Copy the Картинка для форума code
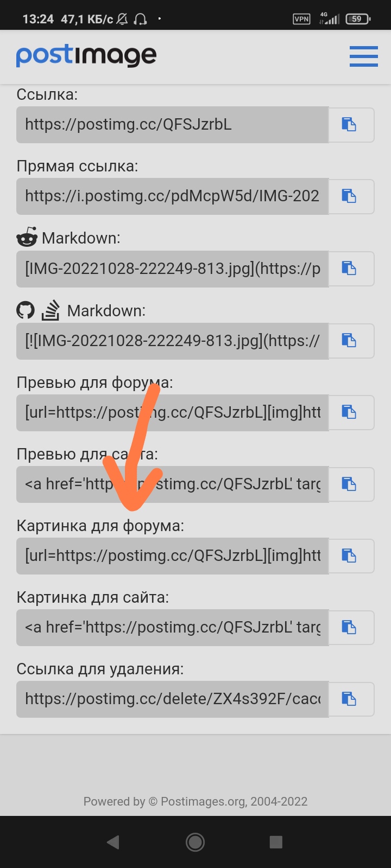Image resolution: width=391 pixels, height=868 pixels. [x=351, y=556]
